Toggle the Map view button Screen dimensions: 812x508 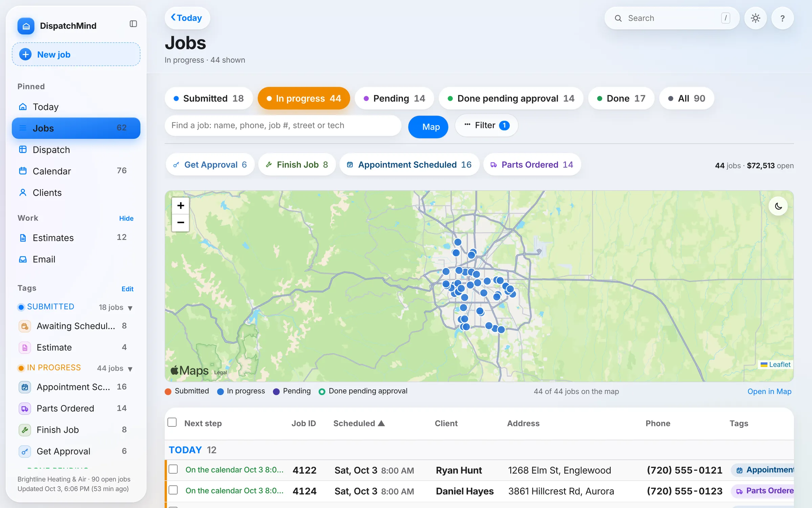[428, 127]
